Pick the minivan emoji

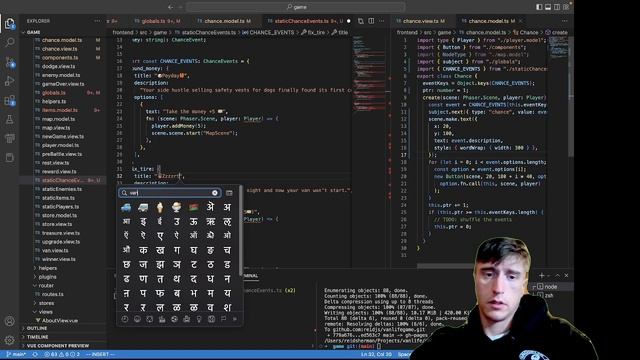coord(143,207)
